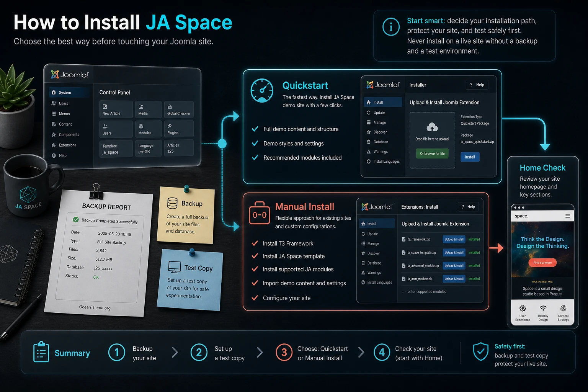Open the Media tile

(149, 109)
